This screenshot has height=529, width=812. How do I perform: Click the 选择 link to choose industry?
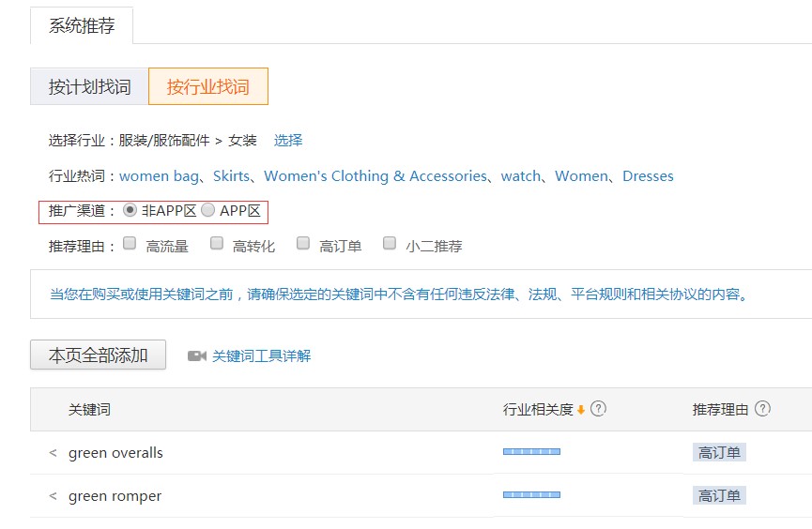tap(288, 140)
